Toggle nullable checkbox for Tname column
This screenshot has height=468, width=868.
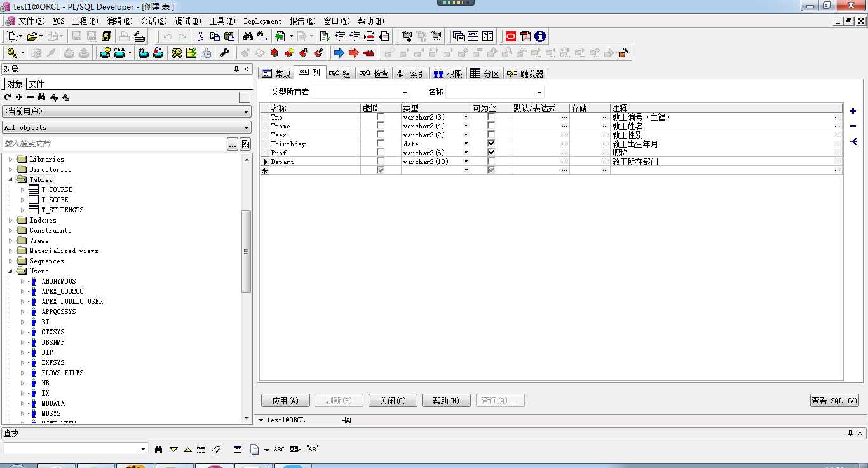(x=491, y=126)
